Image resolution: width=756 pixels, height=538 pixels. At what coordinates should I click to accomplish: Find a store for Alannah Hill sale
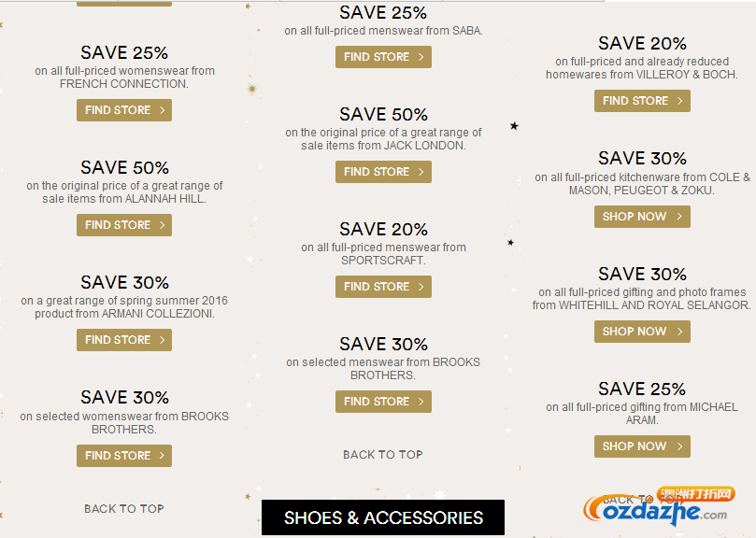coord(124,225)
